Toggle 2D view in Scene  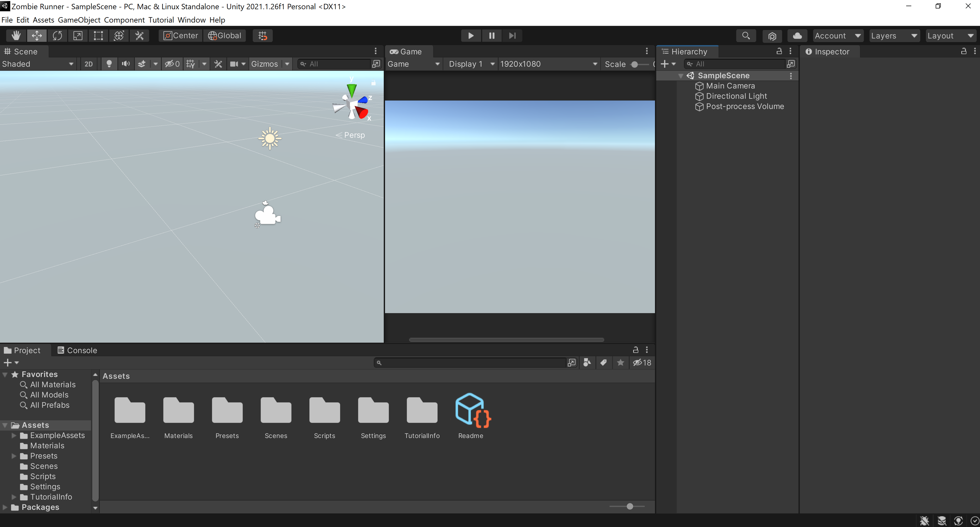point(89,64)
